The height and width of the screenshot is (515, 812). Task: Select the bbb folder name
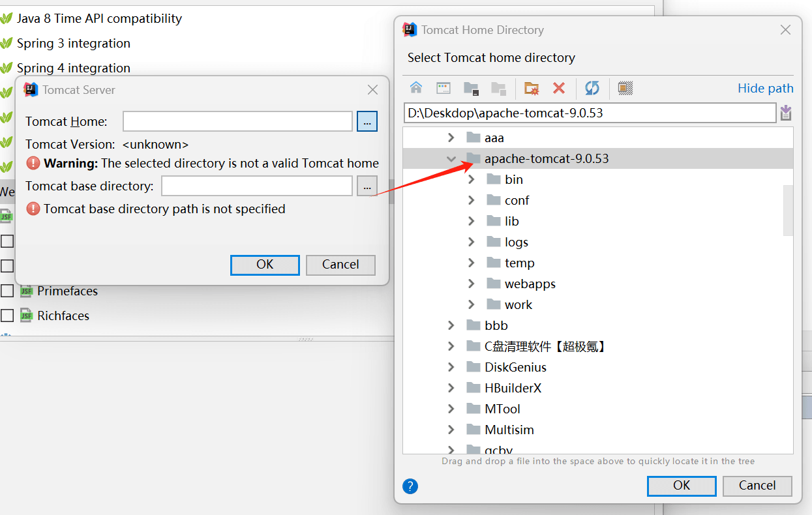(x=496, y=325)
